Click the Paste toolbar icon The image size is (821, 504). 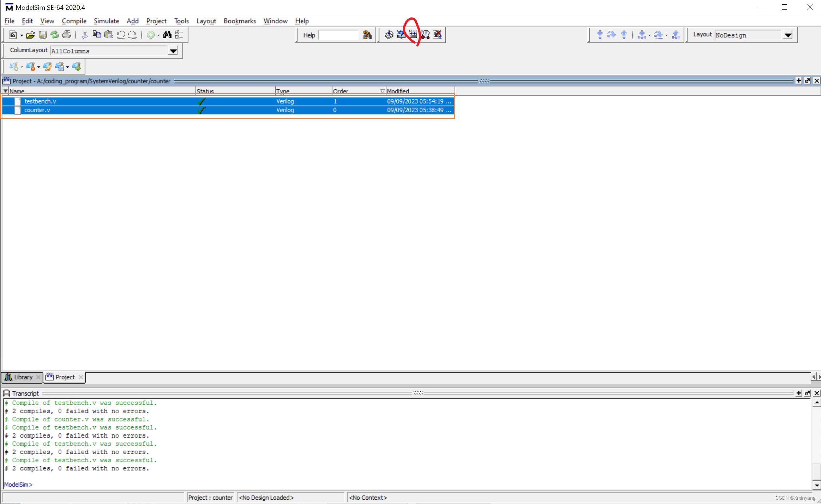click(x=109, y=35)
